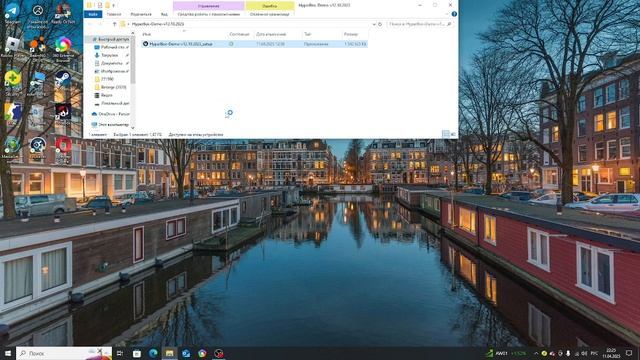This screenshot has height=360, width=640.
Task: Sort by the Состояние column header
Action: pos(240,34)
